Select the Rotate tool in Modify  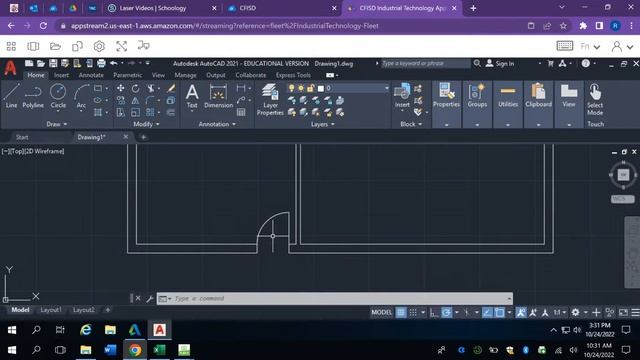click(136, 88)
